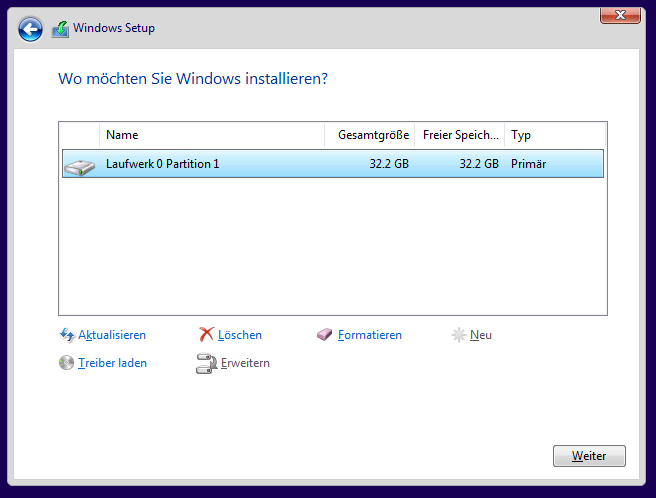This screenshot has height=498, width=656.
Task: Select the Laufwerk 0 Partition 1 row
Action: pyautogui.click(x=333, y=164)
